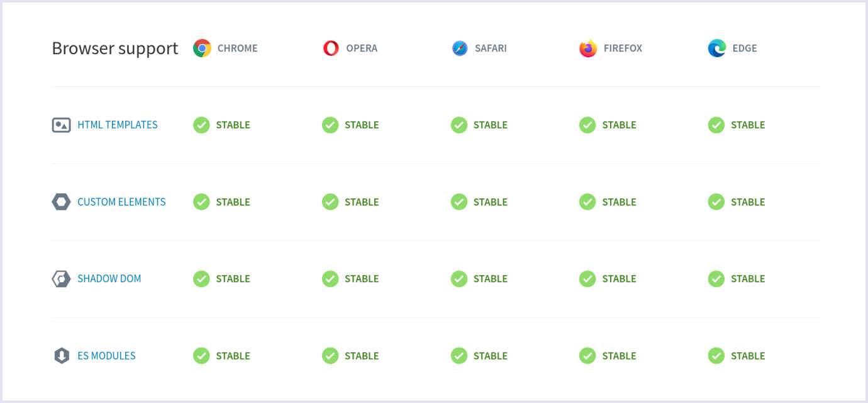Follow the ES MODULES link
The image size is (868, 403).
(x=106, y=356)
